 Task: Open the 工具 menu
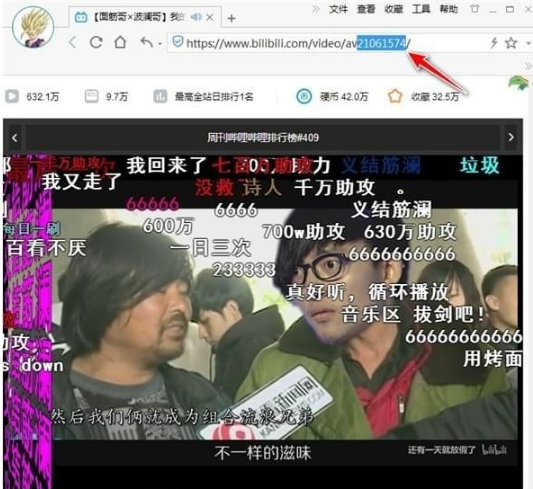pos(421,9)
